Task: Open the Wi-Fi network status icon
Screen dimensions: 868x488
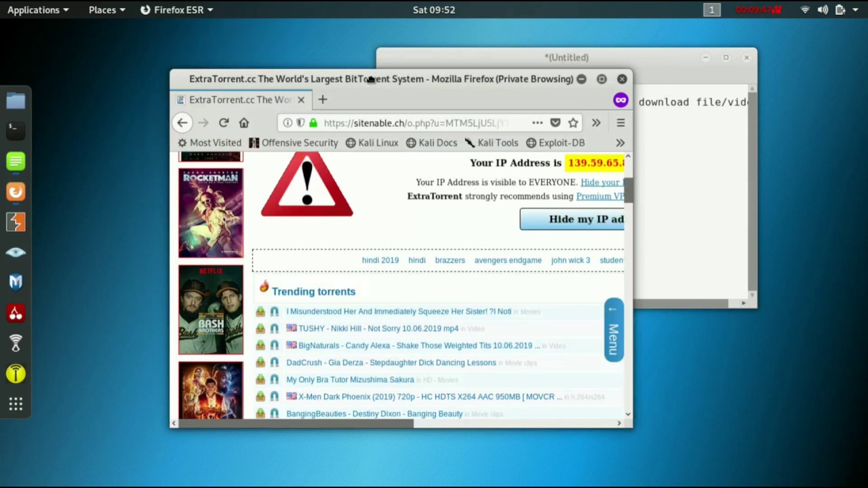Action: click(805, 9)
